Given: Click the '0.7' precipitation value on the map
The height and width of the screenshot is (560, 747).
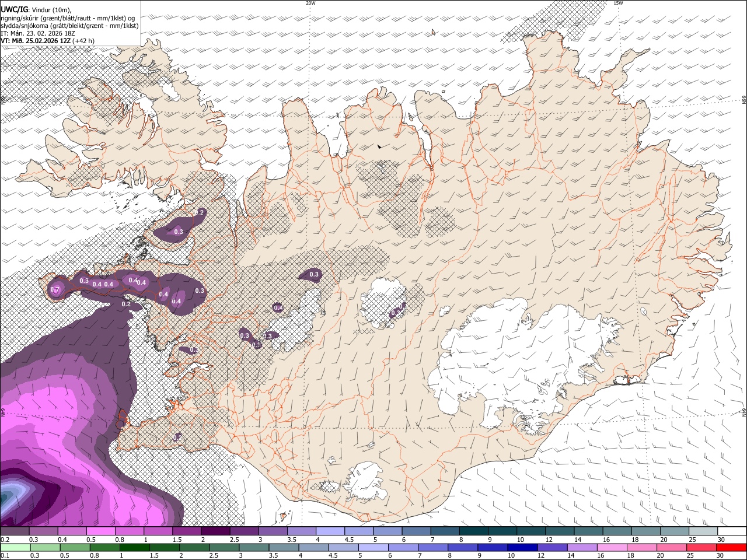Looking at the screenshot, I should coord(55,289).
